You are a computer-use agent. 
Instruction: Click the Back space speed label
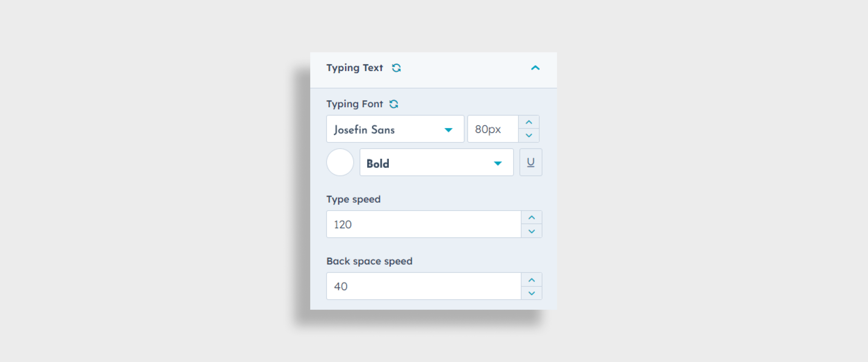369,261
